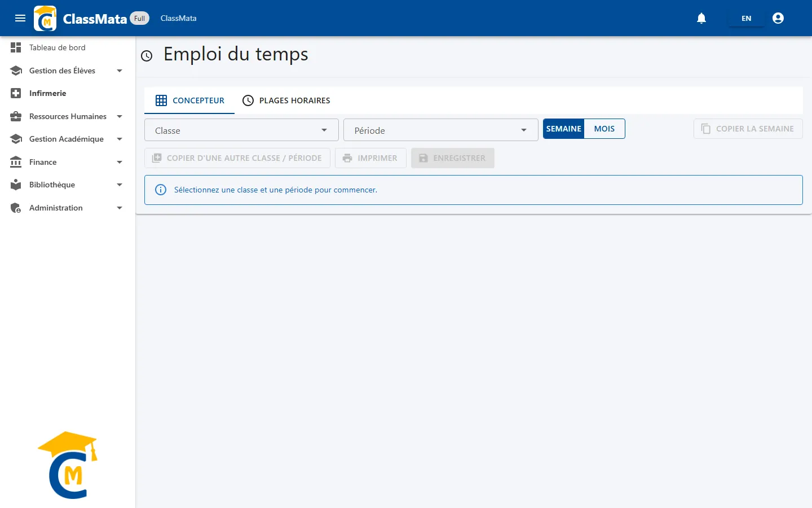Click the Gestion Académique icon
This screenshot has height=508, width=812.
pos(16,139)
